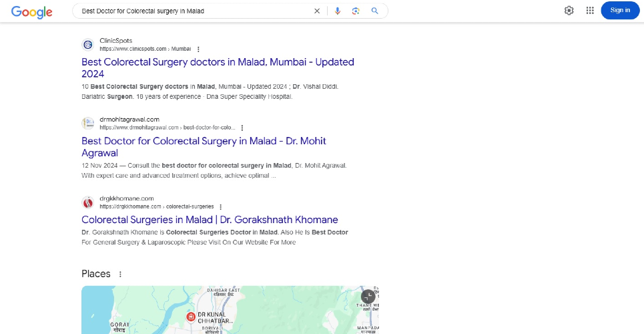Click the ClinicSpots site name
The width and height of the screenshot is (644, 334).
tap(116, 41)
